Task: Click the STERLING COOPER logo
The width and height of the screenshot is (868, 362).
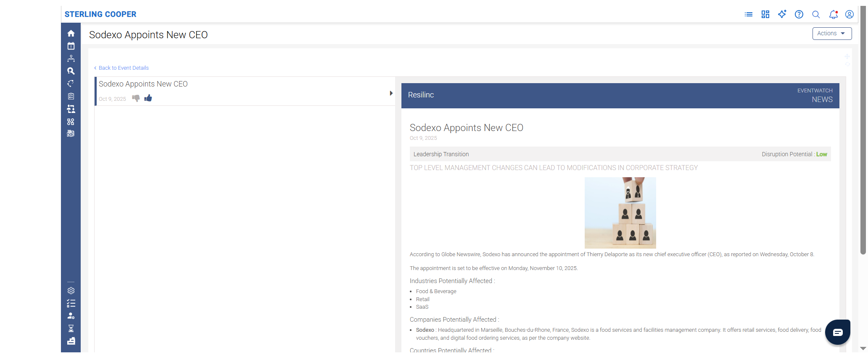Action: (100, 14)
